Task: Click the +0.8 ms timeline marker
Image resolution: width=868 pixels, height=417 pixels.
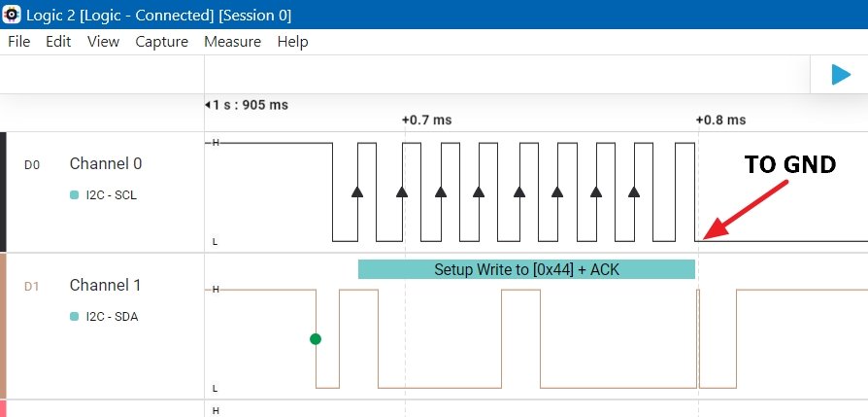Action: point(720,121)
